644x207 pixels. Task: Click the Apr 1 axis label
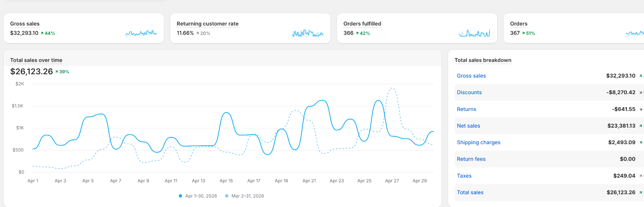(33, 181)
